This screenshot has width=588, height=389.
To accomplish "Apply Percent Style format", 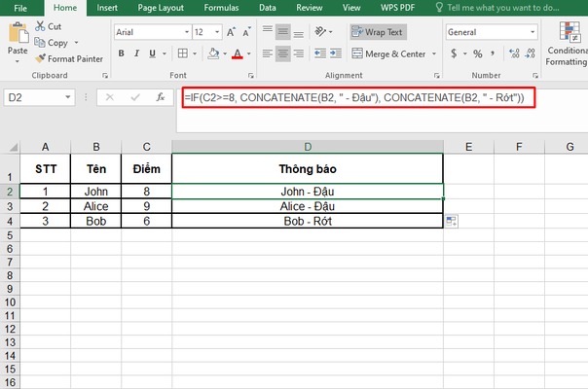I will [477, 53].
